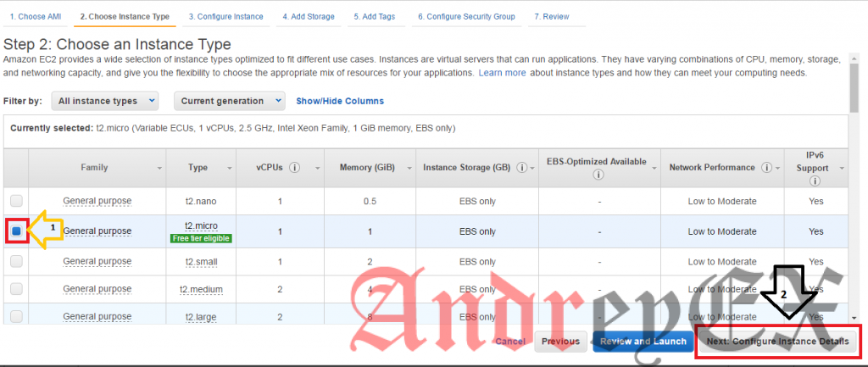Click the Type column header
The width and height of the screenshot is (868, 367).
tap(201, 167)
